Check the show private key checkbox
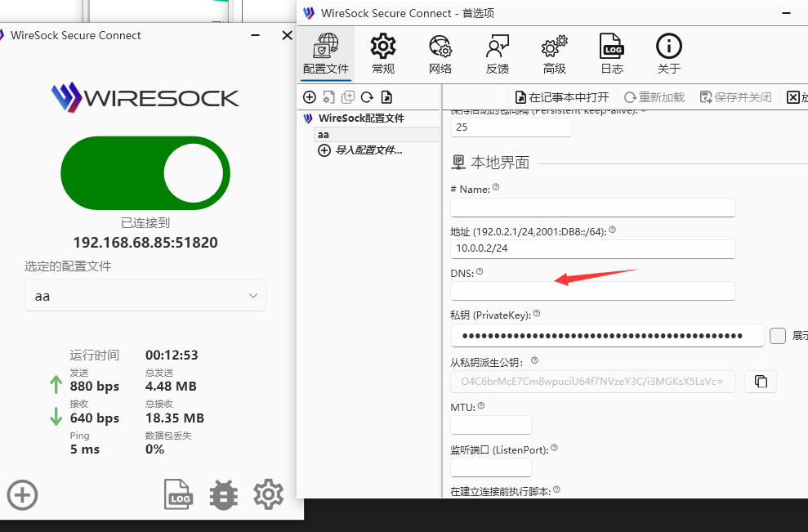The image size is (808, 532). 778,336
